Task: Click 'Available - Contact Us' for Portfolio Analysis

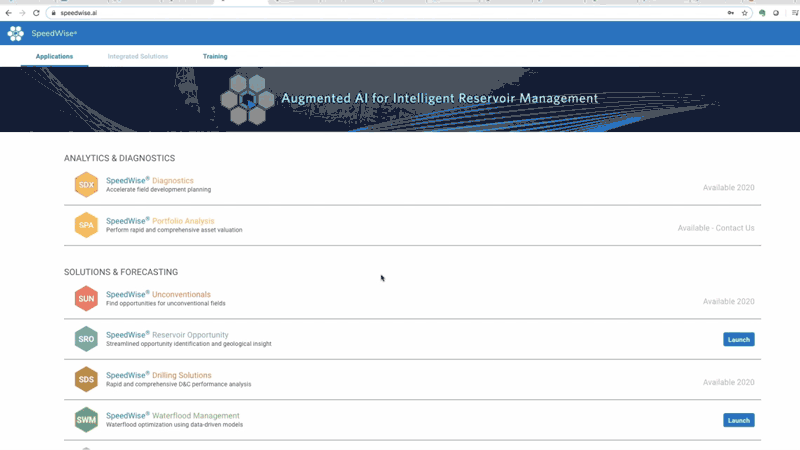Action: pos(716,228)
